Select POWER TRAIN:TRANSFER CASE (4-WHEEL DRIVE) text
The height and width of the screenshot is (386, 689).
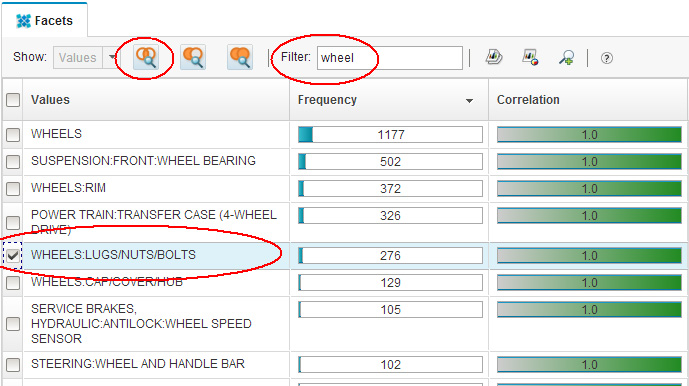[x=154, y=222]
